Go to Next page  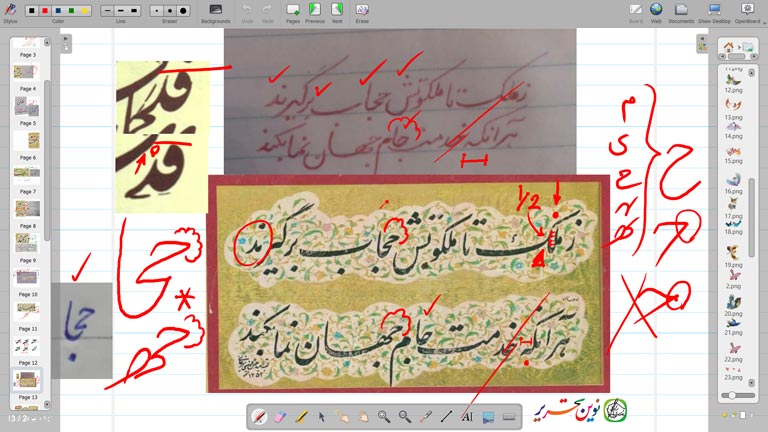click(x=336, y=11)
